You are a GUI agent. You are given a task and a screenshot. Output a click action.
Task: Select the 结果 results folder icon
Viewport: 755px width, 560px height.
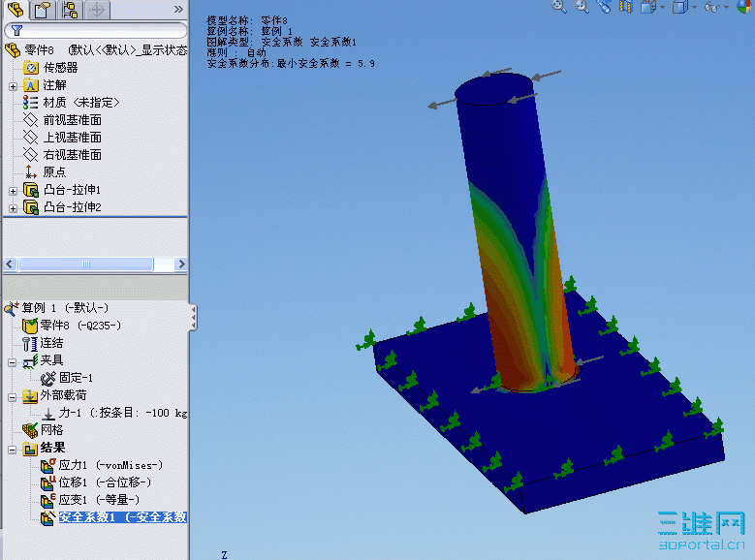[29, 449]
